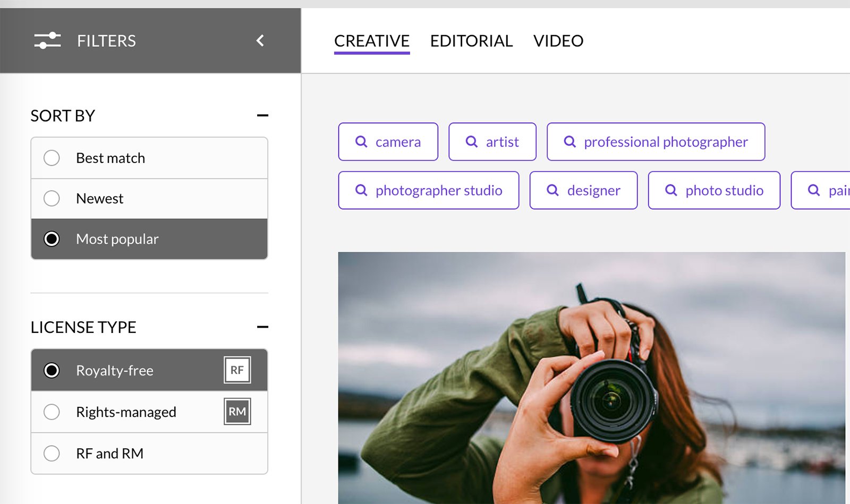Image resolution: width=850 pixels, height=504 pixels.
Task: Click the magnifier on the photo studio tag
Action: pyautogui.click(x=671, y=190)
